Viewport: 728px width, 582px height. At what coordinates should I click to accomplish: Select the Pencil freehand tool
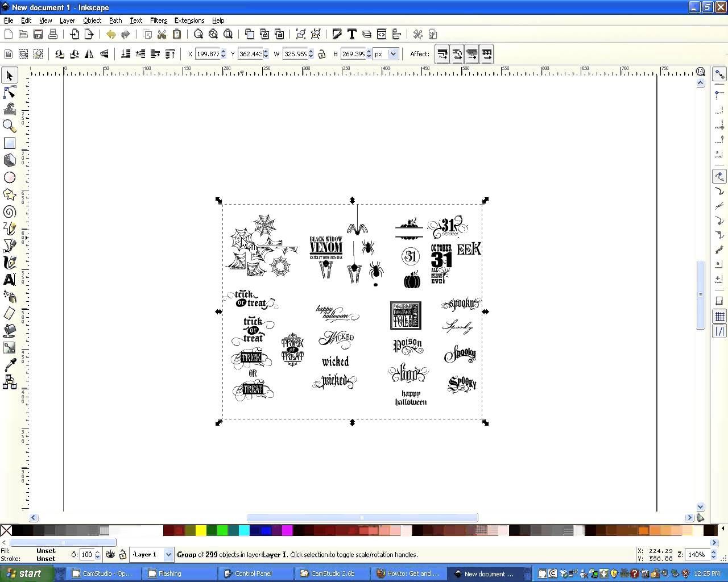(10, 228)
